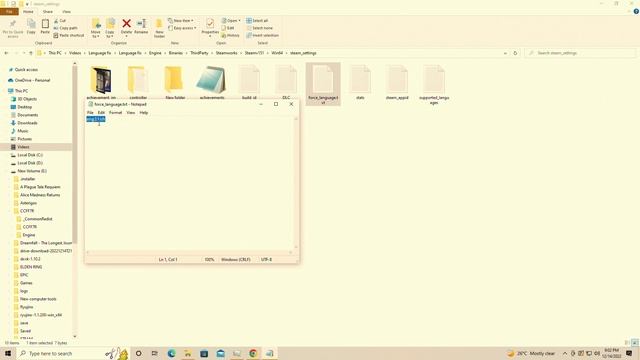Open Copy to dropdown

(x=110, y=28)
